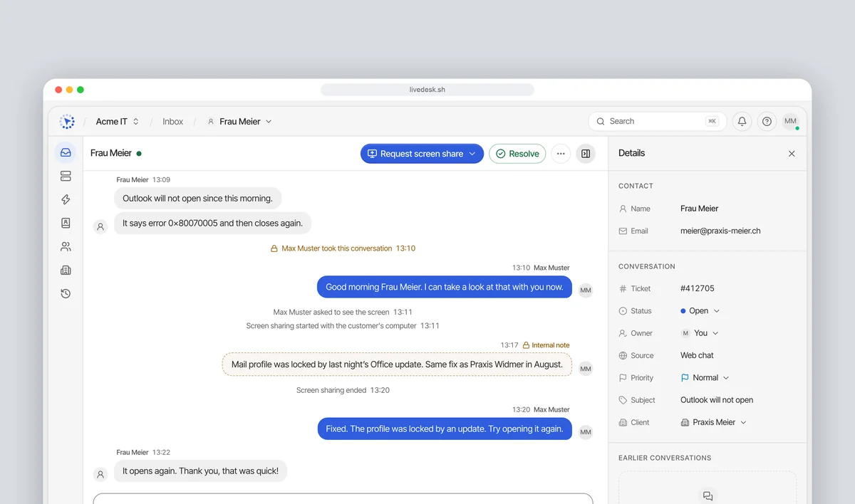Image resolution: width=855 pixels, height=504 pixels.
Task: Click the Status label icon in Details
Action: (x=623, y=311)
